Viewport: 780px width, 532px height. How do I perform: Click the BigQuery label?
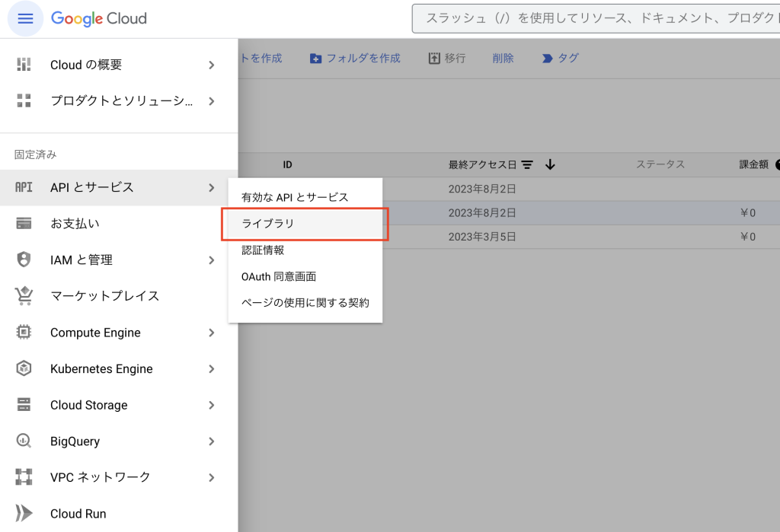(75, 441)
